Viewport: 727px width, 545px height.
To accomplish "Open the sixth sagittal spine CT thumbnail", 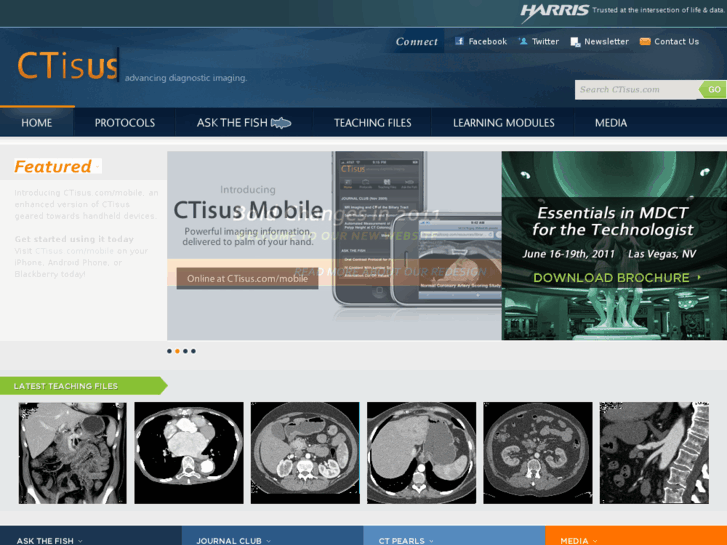I will click(654, 453).
